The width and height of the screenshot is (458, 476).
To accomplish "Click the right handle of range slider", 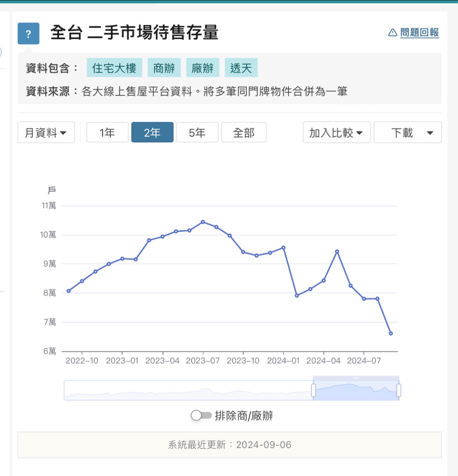I will [399, 390].
